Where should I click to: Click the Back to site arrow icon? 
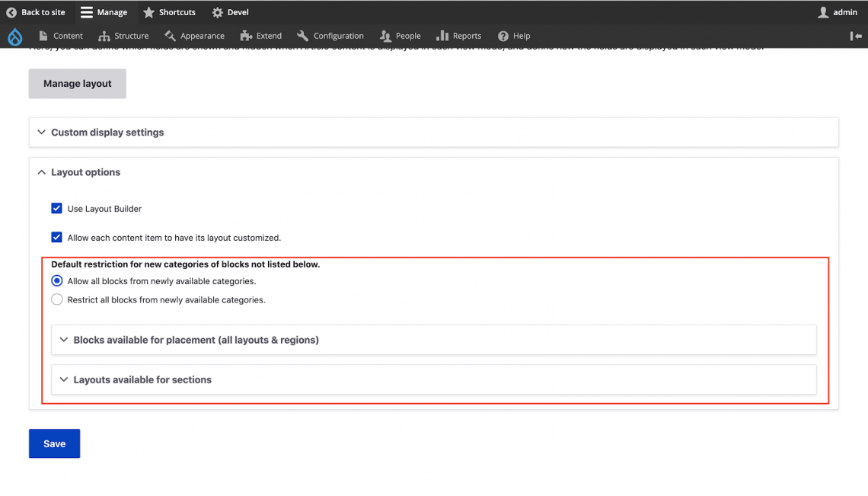[x=11, y=12]
